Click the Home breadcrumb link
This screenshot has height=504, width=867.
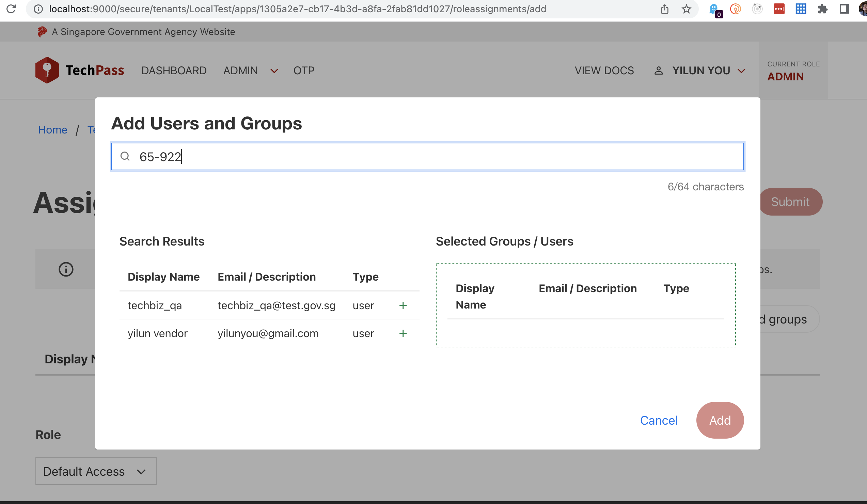point(53,130)
